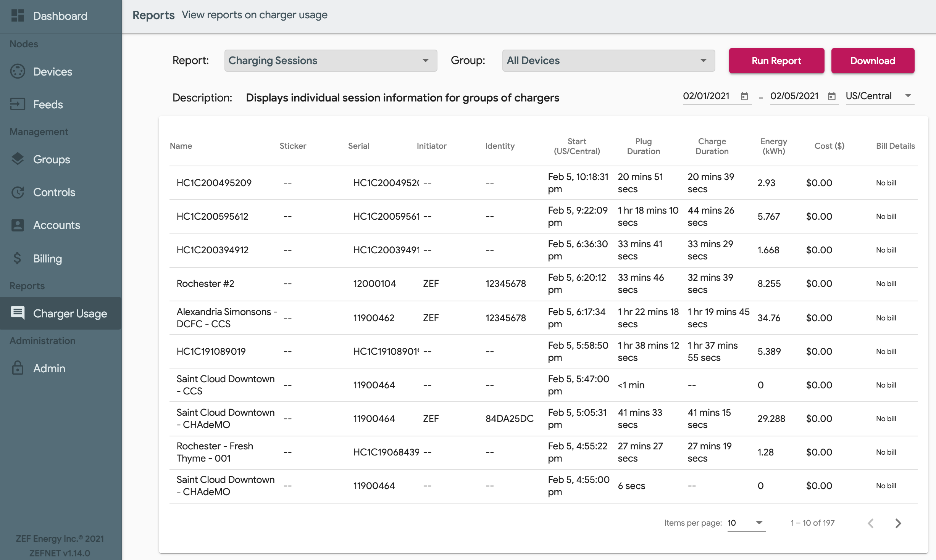Click the Sticker column header
Image resolution: width=936 pixels, height=560 pixels.
click(x=293, y=146)
